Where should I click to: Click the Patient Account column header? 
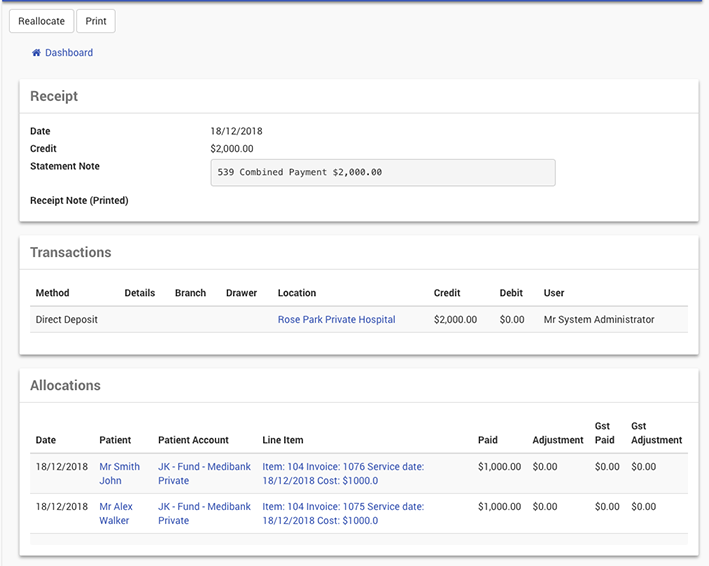tap(193, 440)
